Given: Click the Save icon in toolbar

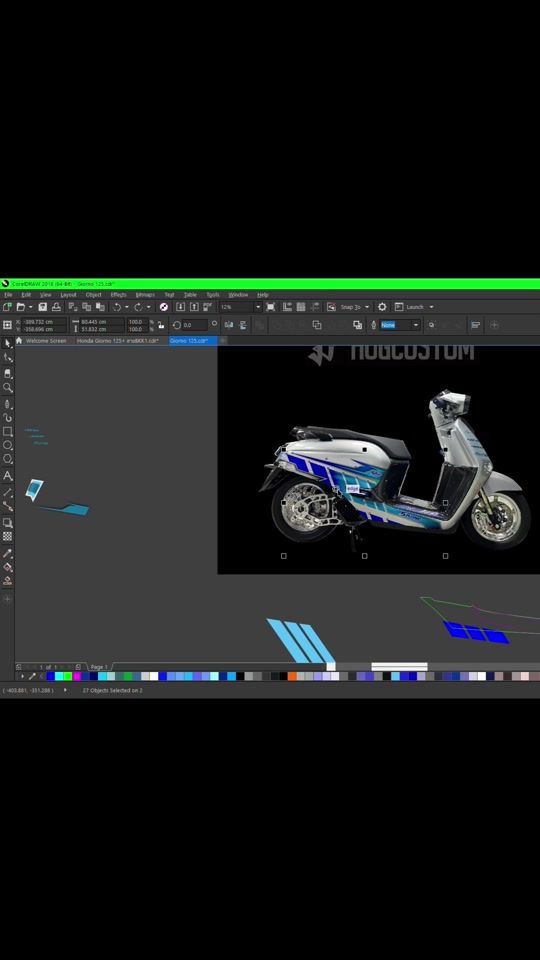Looking at the screenshot, I should [43, 307].
